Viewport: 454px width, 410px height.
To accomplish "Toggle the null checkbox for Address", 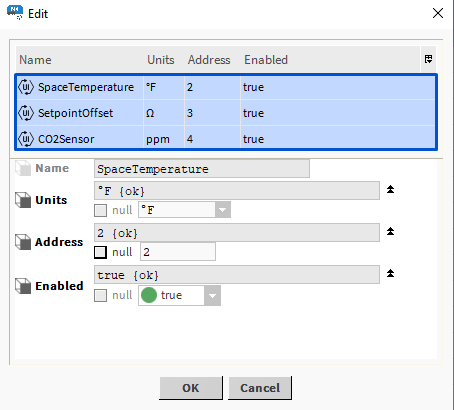I will point(101,252).
